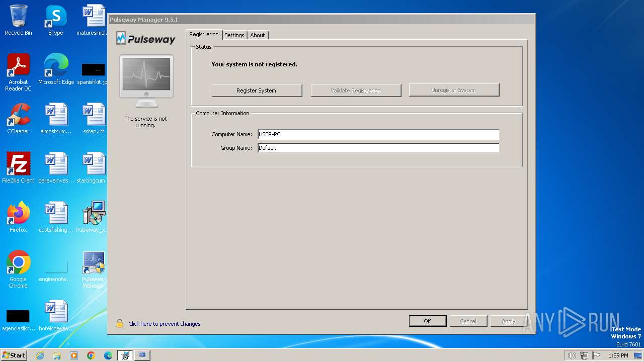Screen dimensions: 644x362
Task: Click the Cancel button
Action: pos(468,321)
